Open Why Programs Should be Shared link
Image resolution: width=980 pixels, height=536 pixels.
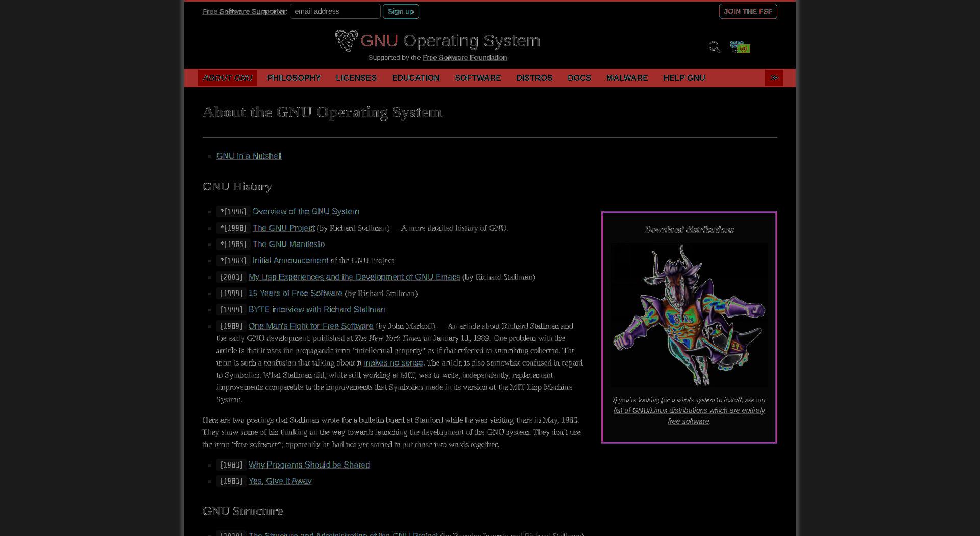coord(309,465)
